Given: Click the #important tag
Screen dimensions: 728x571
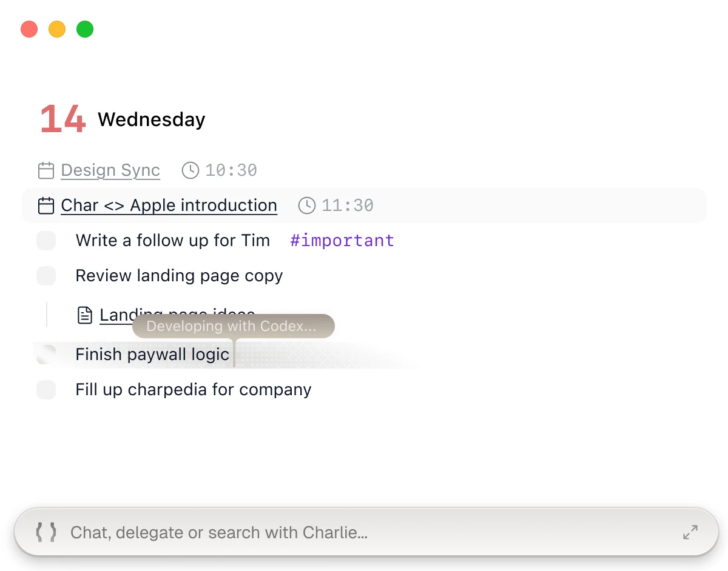Looking at the screenshot, I should pos(342,241).
